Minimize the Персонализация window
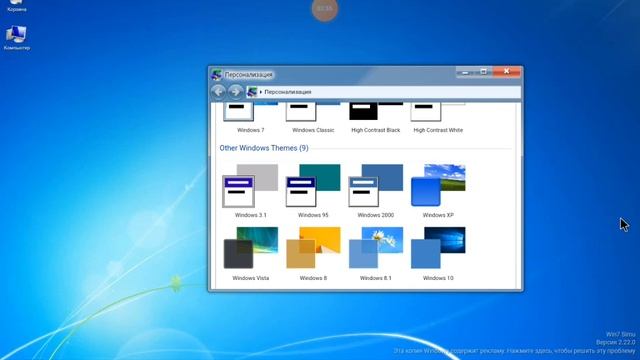The image size is (640, 360). tap(465, 72)
